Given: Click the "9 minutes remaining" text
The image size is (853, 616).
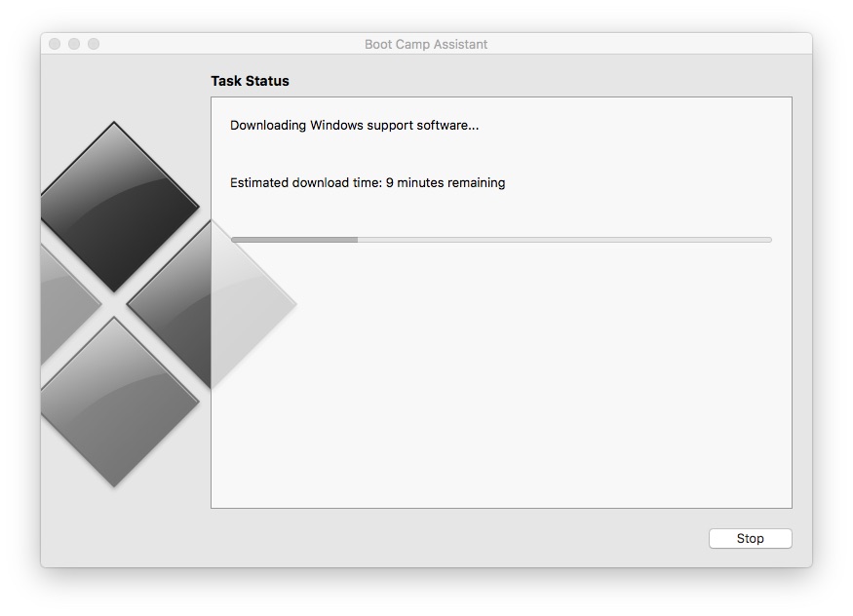Looking at the screenshot, I should 446,182.
